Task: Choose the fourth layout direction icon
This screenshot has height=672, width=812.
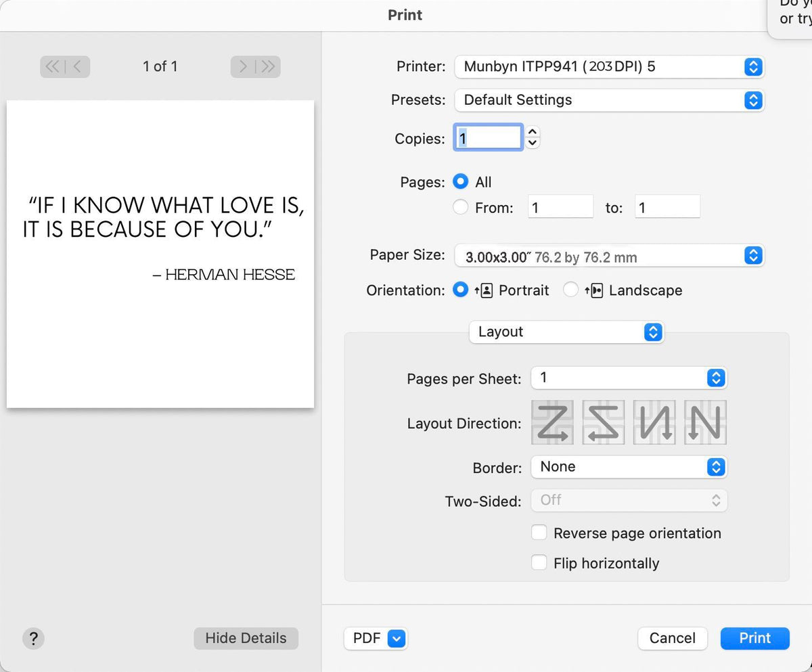Action: click(x=705, y=423)
